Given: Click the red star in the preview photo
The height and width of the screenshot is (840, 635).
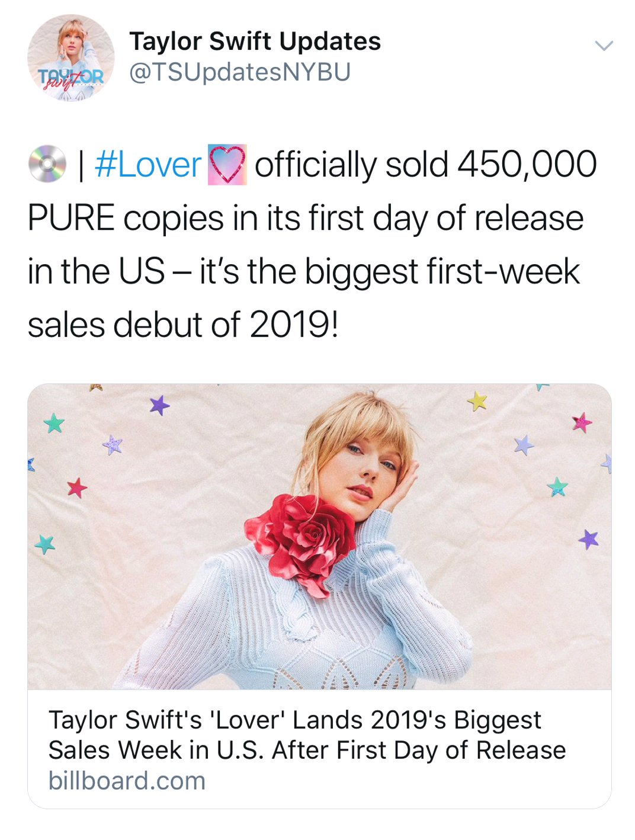Looking at the screenshot, I should tap(76, 488).
